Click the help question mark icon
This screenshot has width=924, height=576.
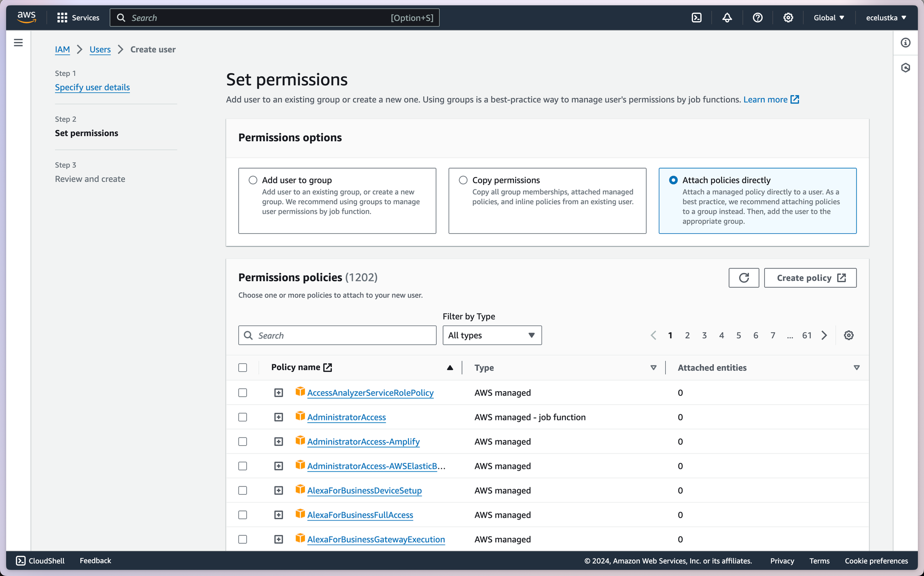click(757, 18)
